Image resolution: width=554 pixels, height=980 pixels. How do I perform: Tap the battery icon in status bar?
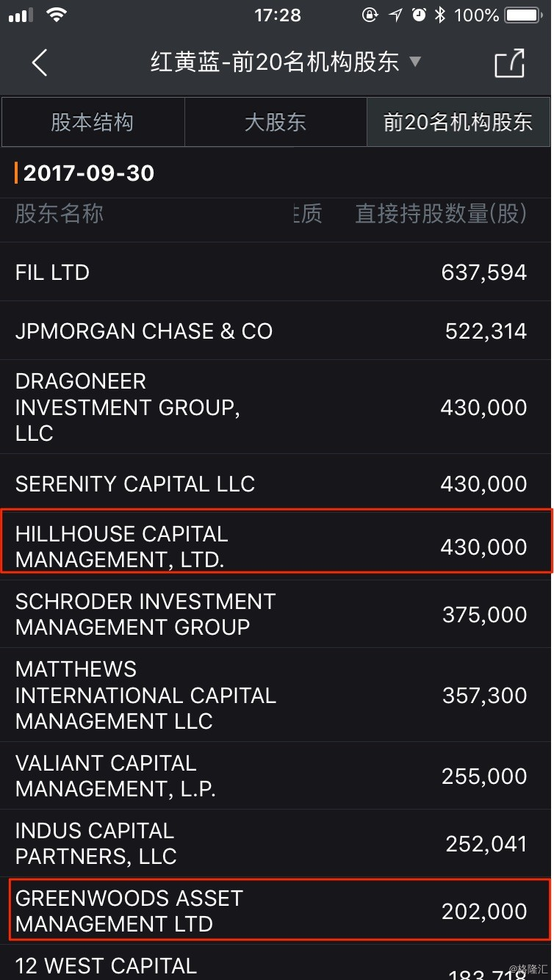(524, 15)
